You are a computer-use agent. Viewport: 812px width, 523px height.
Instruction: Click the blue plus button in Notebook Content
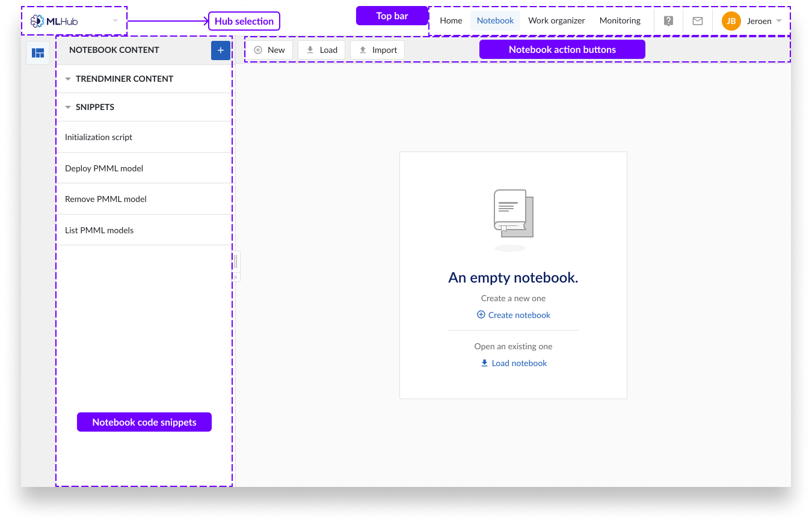coord(220,50)
